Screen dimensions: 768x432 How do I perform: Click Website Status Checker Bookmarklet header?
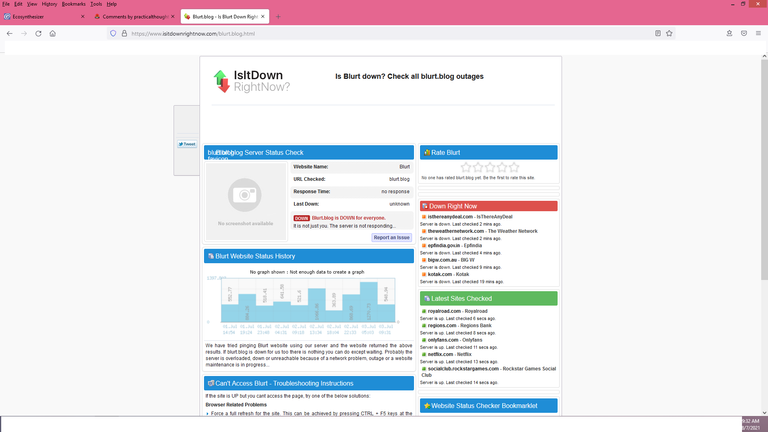[488, 406]
